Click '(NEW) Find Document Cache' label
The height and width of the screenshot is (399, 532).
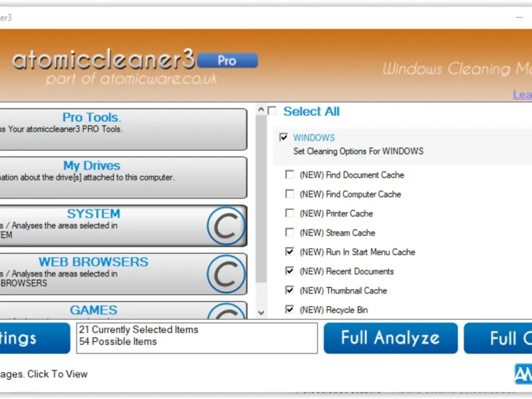[352, 175]
